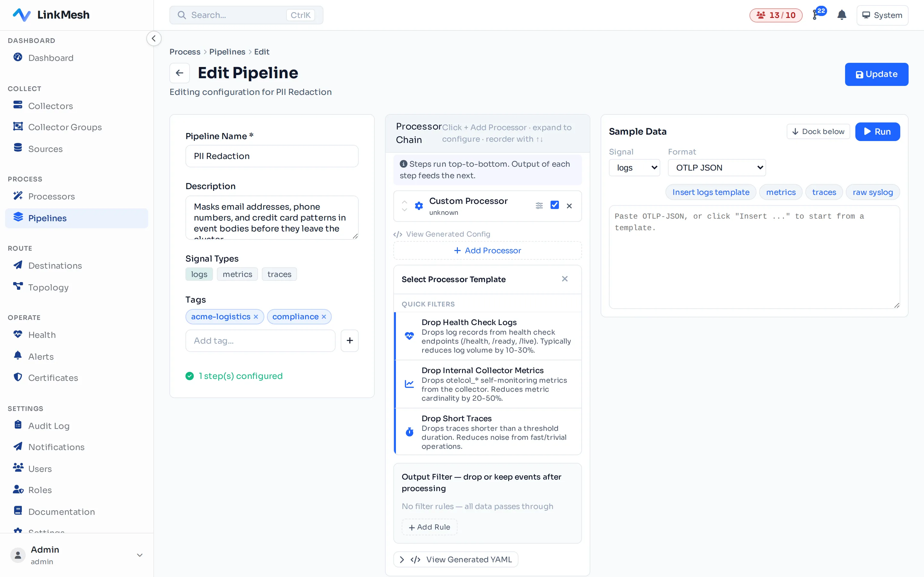This screenshot has width=924, height=577.
Task: Open Custom Processor settings sliders icon
Action: [539, 206]
